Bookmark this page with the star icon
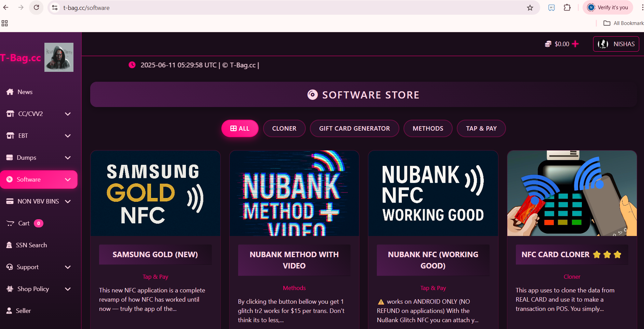644x329 pixels. click(530, 8)
